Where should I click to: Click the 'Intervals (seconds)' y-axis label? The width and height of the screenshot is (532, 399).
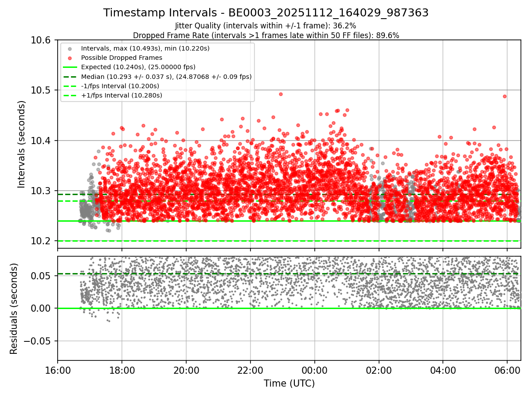22,144
